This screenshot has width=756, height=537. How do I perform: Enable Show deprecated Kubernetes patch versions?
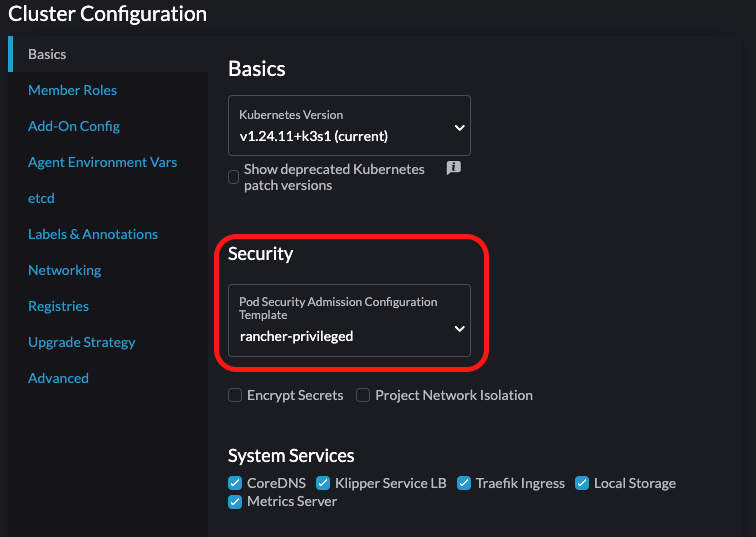tap(234, 177)
